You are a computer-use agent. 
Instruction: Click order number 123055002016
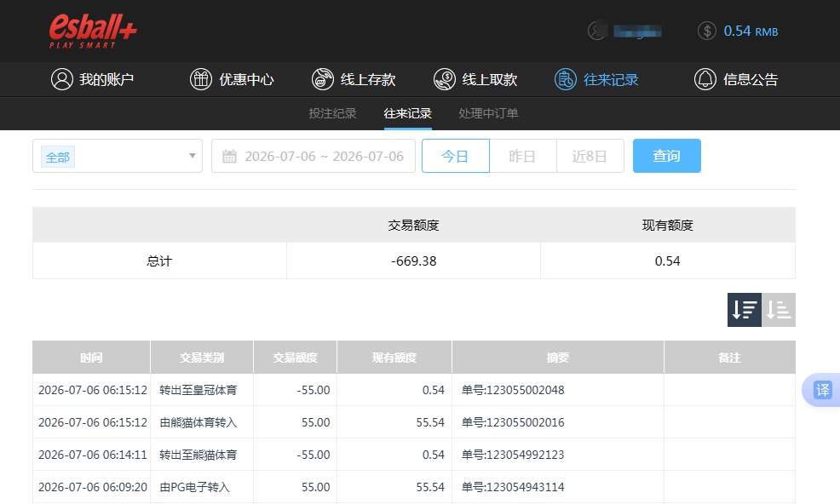coord(513,422)
